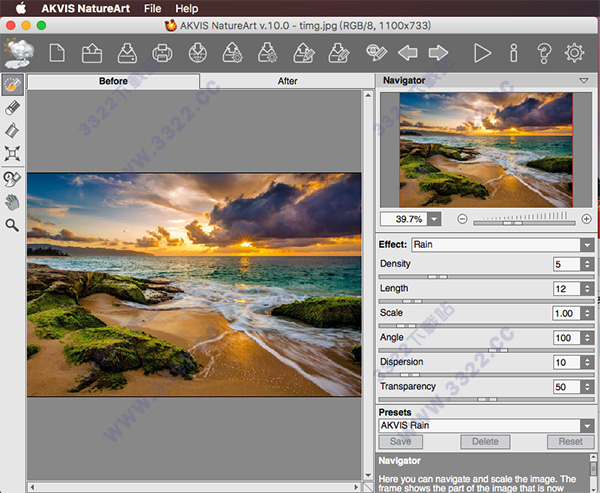This screenshot has width=600, height=493.
Task: Click the Scale value field showing 1.00
Action: click(x=566, y=313)
